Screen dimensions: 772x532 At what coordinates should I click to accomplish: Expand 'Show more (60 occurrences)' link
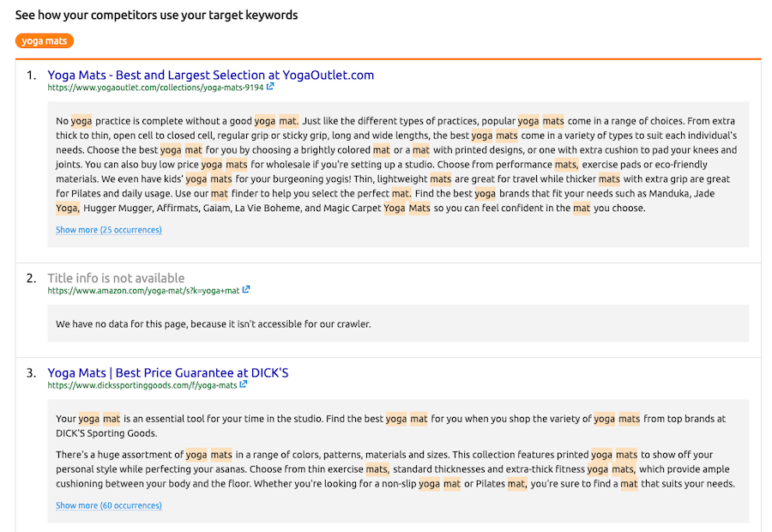[x=109, y=505]
